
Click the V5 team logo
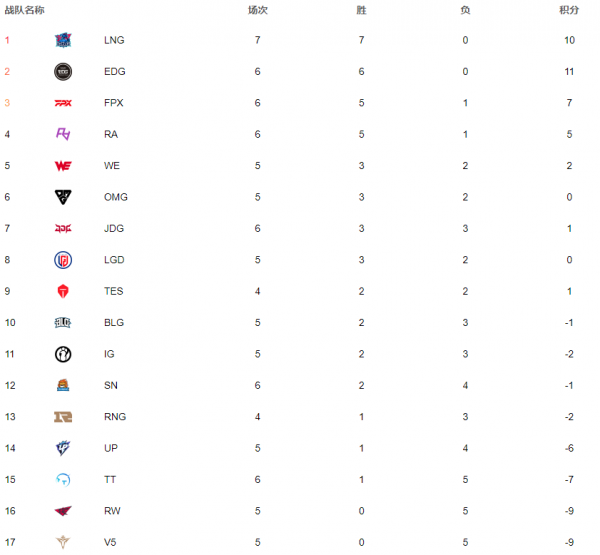63,542
